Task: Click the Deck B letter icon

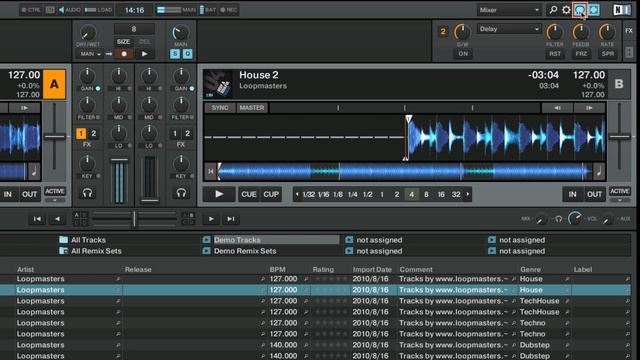Action: (619, 84)
